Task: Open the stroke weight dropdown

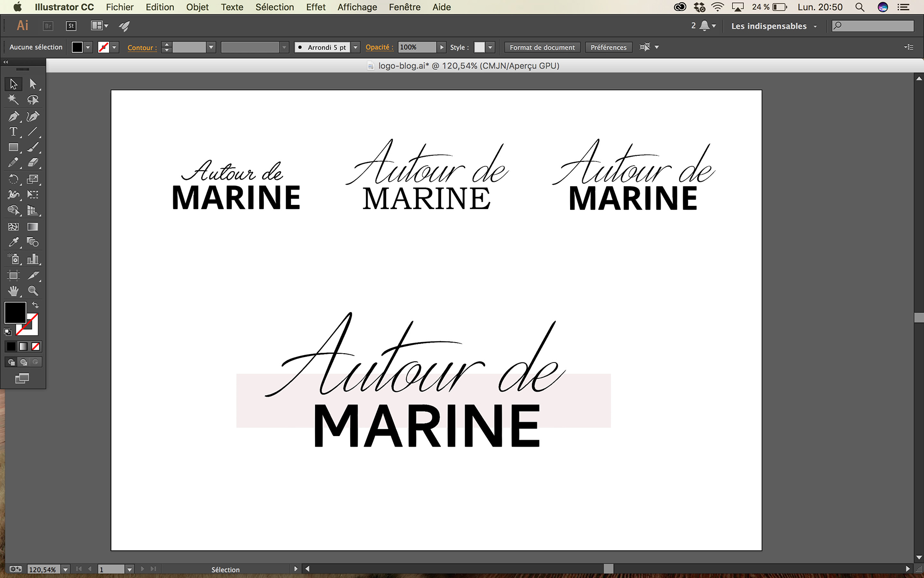Action: click(211, 47)
